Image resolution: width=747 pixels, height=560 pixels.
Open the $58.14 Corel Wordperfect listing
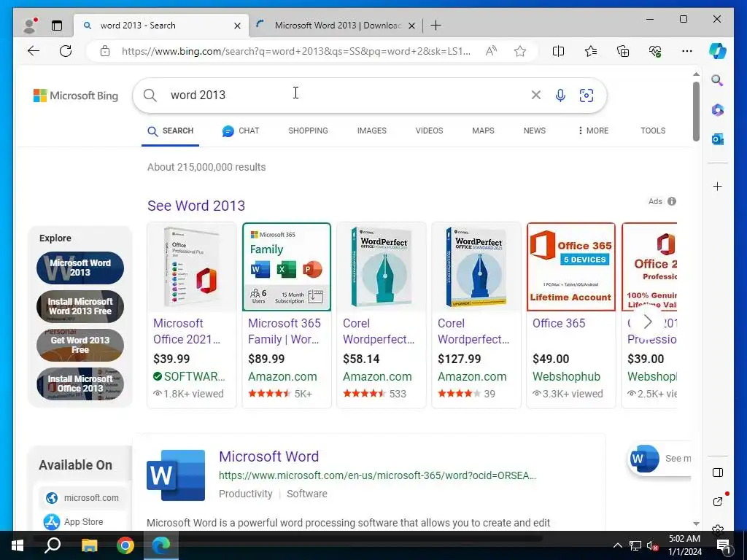pos(381,315)
